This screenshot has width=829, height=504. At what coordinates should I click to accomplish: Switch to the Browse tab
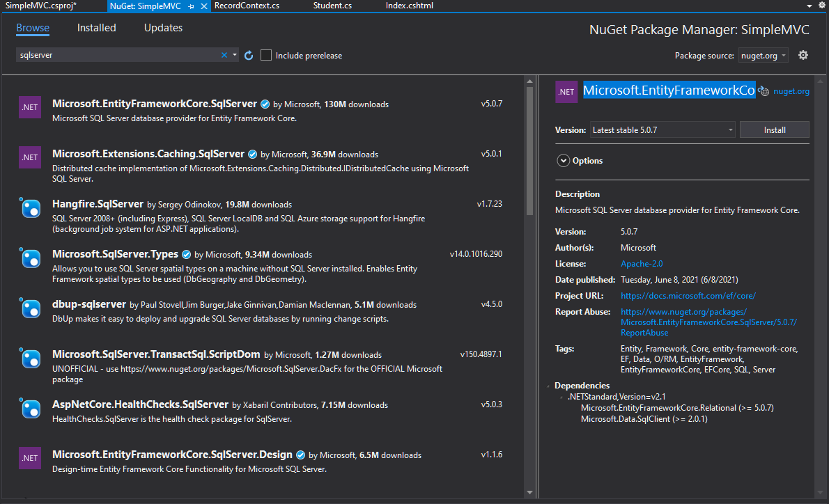point(33,28)
